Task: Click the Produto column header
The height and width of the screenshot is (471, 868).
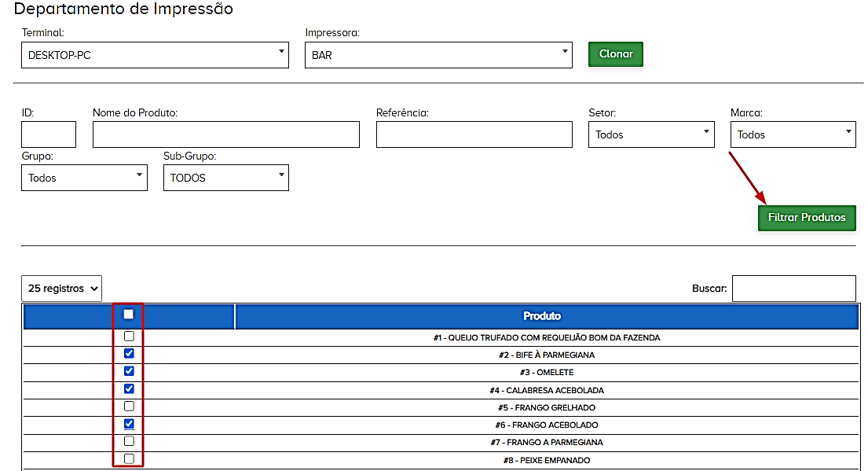Action: point(542,316)
